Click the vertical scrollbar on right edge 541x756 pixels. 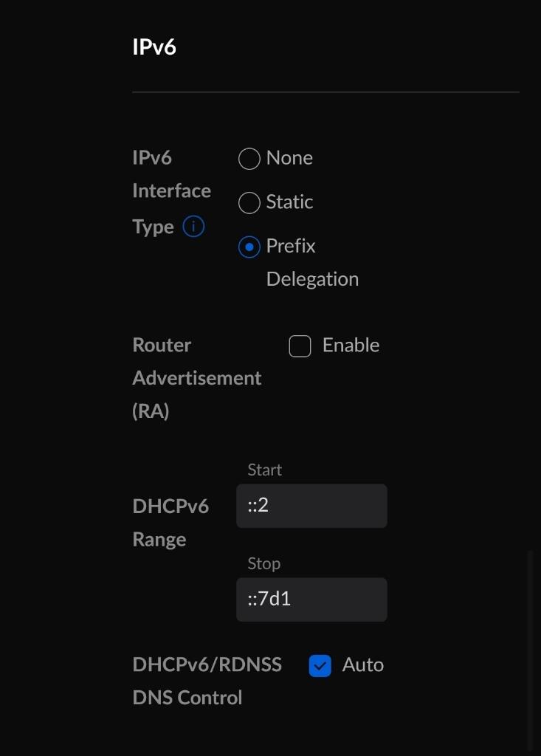[530, 650]
